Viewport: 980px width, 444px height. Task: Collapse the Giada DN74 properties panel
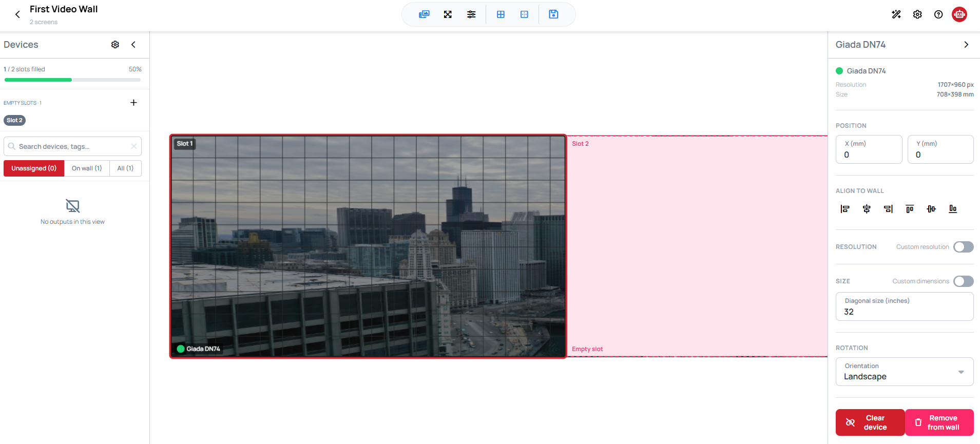tap(966, 45)
